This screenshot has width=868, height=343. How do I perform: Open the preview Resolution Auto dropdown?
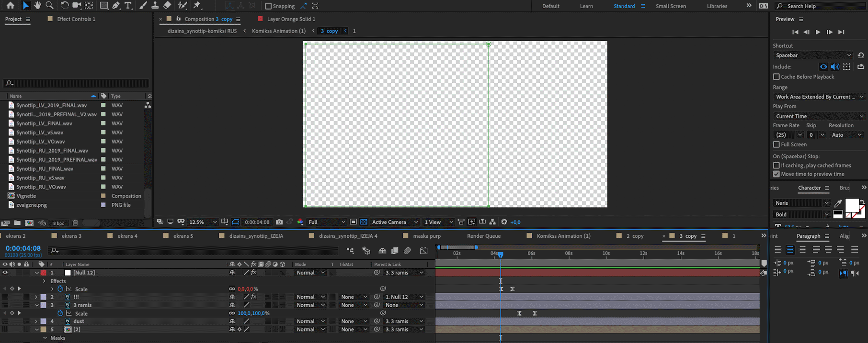[x=846, y=135]
